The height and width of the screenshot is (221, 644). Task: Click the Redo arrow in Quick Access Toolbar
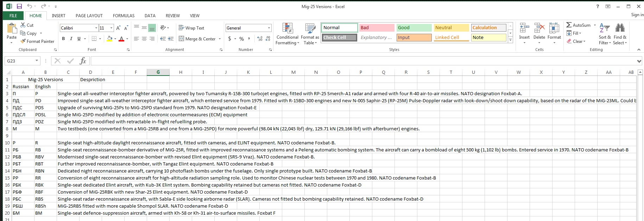pos(43,6)
